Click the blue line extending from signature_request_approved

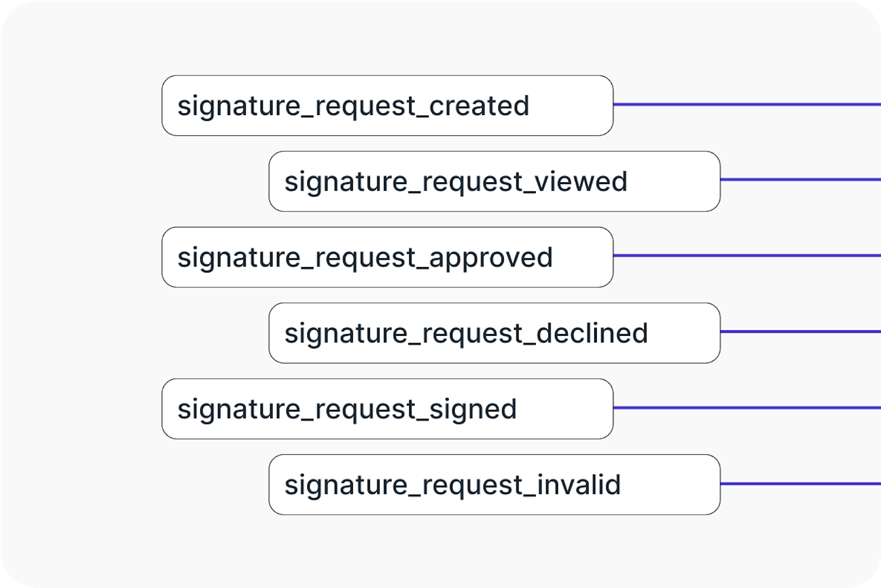coord(746,255)
